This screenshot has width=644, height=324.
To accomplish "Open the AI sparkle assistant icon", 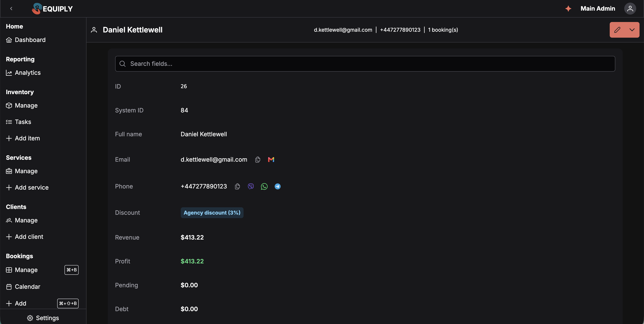I will (568, 9).
